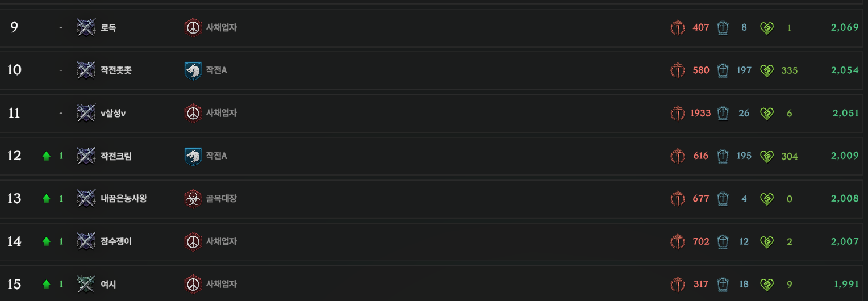
Task: Open player name 작전촛촛
Action: pos(116,70)
